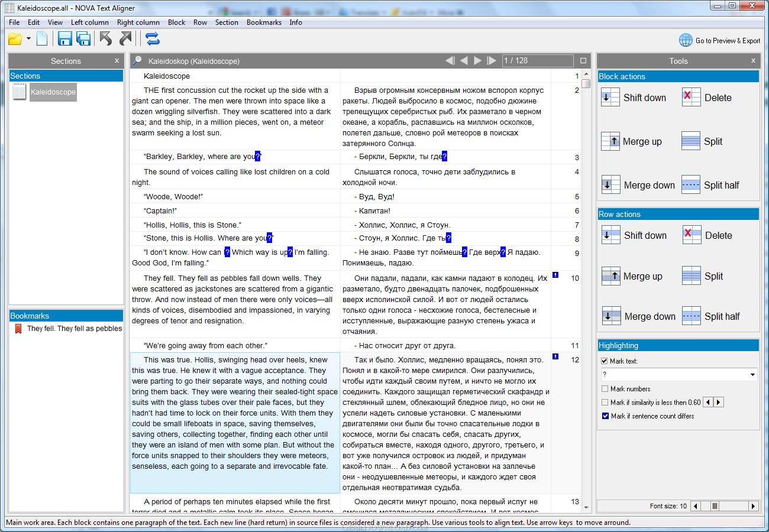The height and width of the screenshot is (532, 769).
Task: Click the warning mark icon on row 10
Action: coord(555,275)
